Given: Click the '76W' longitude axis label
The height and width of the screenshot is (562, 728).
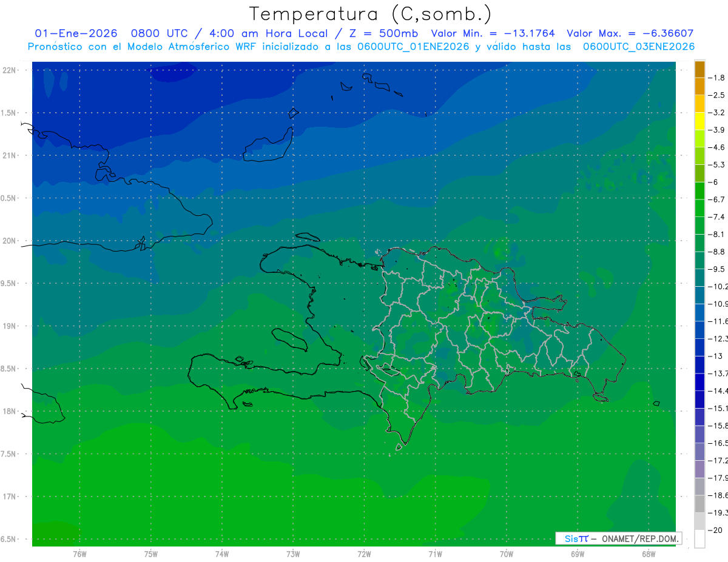Looking at the screenshot, I should 79,554.
